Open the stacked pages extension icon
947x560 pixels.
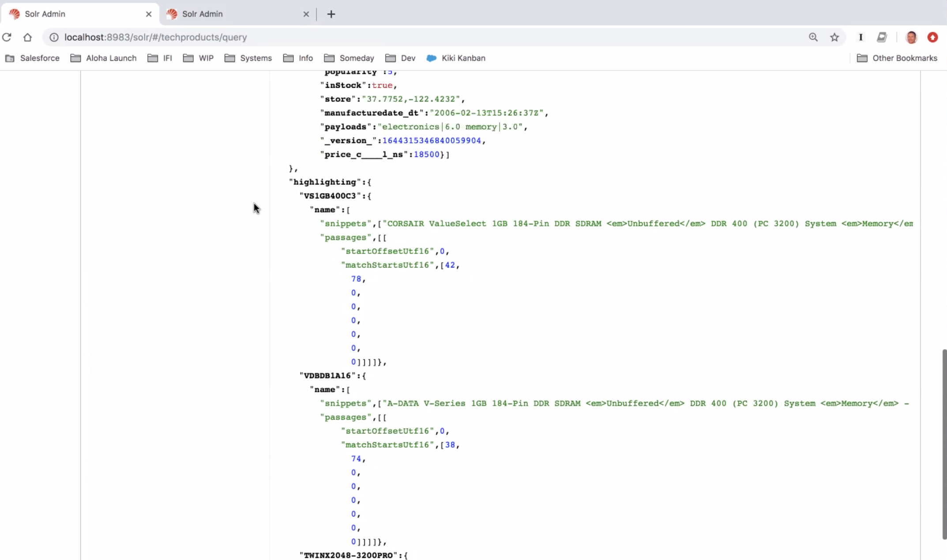882,37
